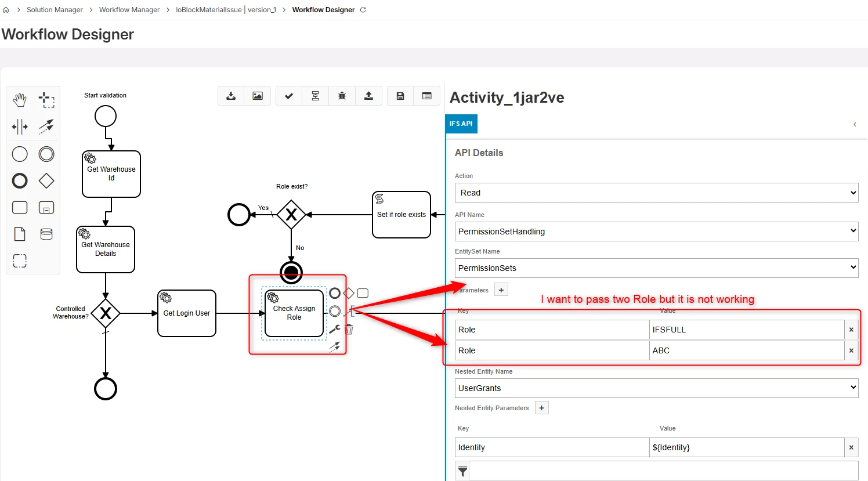Image resolution: width=868 pixels, height=481 pixels.
Task: Click the bug debug toolbar icon
Action: pos(342,96)
